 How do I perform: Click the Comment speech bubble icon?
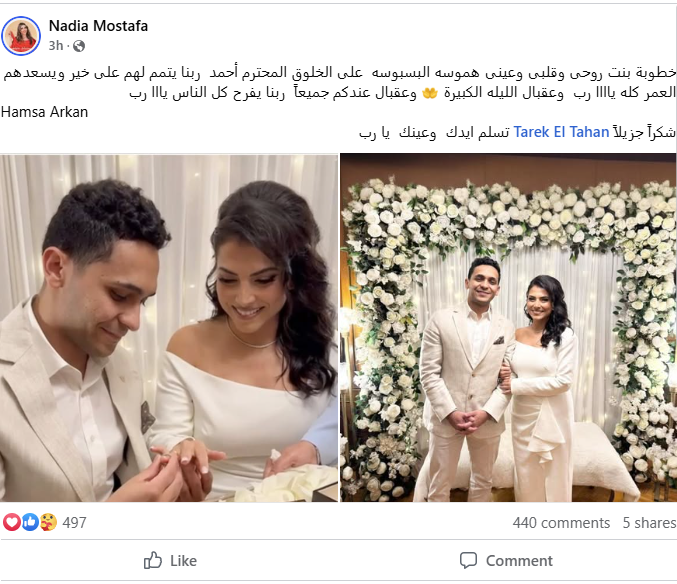[468, 561]
